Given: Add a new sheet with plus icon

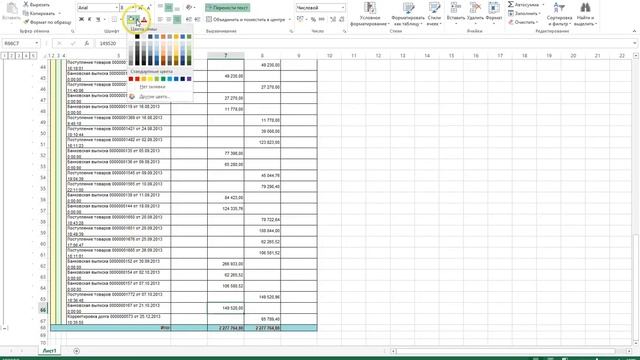Looking at the screenshot, I should click(76, 351).
